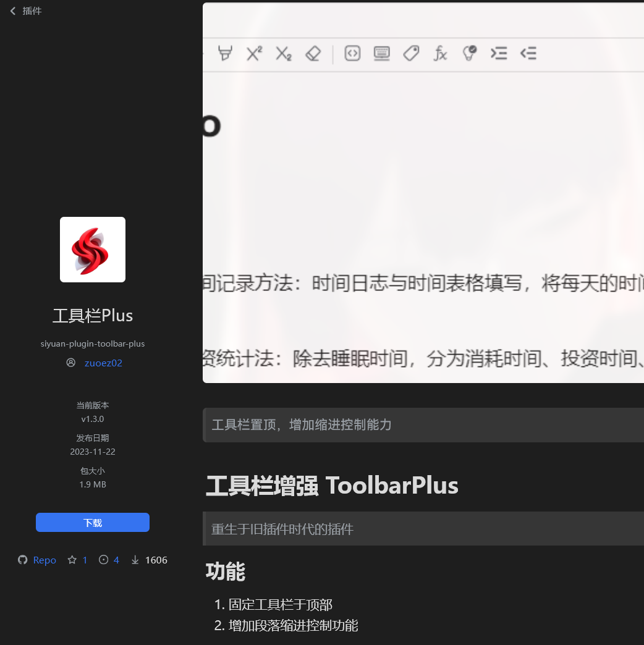Click the download count icon

(x=135, y=560)
